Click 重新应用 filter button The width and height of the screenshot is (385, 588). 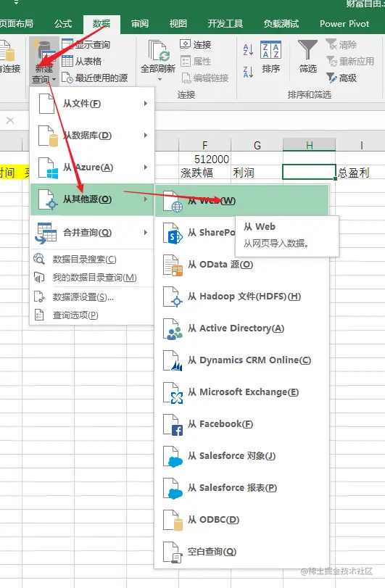click(349, 61)
